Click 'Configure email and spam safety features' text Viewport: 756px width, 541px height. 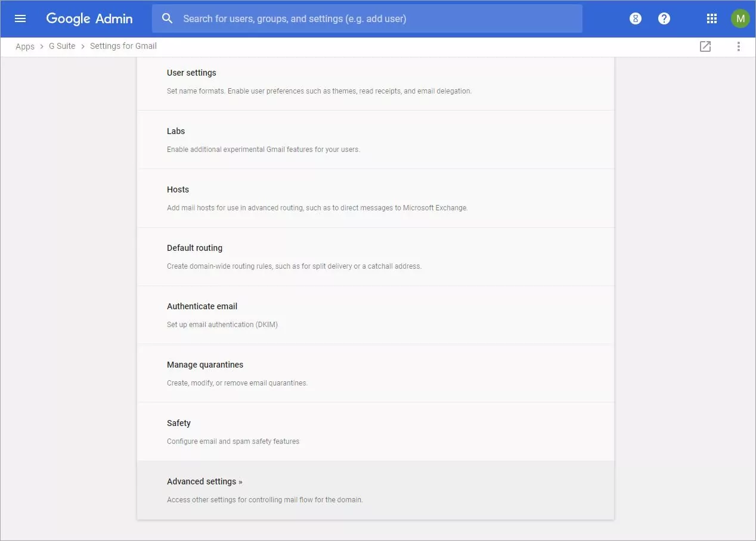(233, 441)
